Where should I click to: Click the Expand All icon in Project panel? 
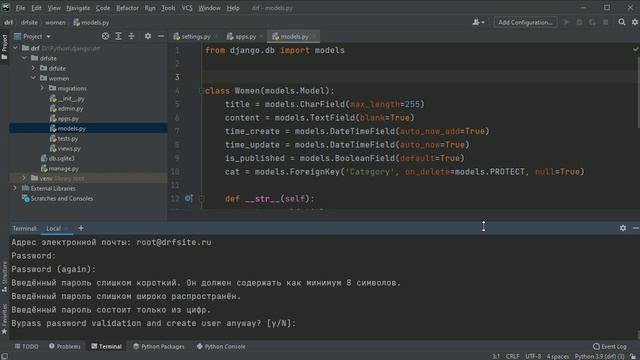118,36
